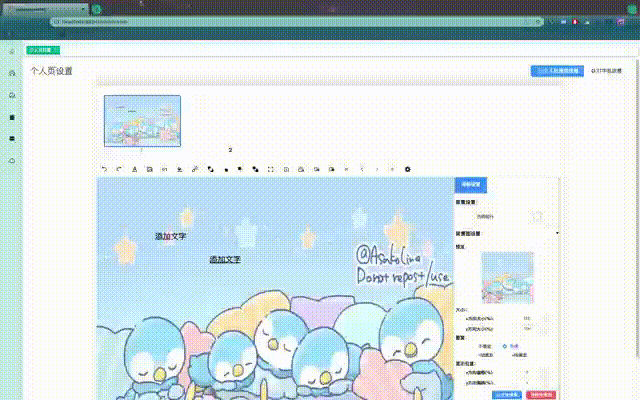Click the X delete icon in the editor toolbar

(346, 169)
